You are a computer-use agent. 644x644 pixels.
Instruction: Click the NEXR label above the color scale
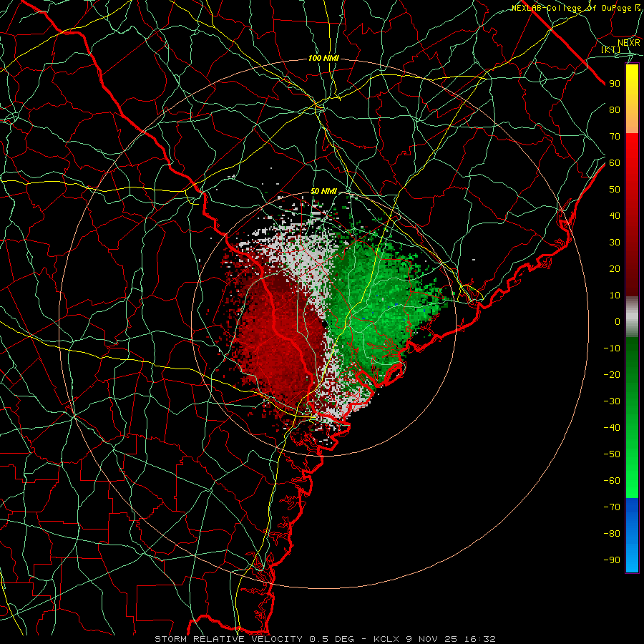(628, 43)
